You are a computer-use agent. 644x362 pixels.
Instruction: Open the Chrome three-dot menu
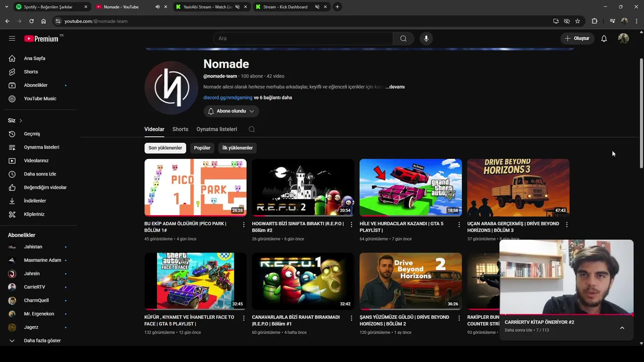coord(636,21)
